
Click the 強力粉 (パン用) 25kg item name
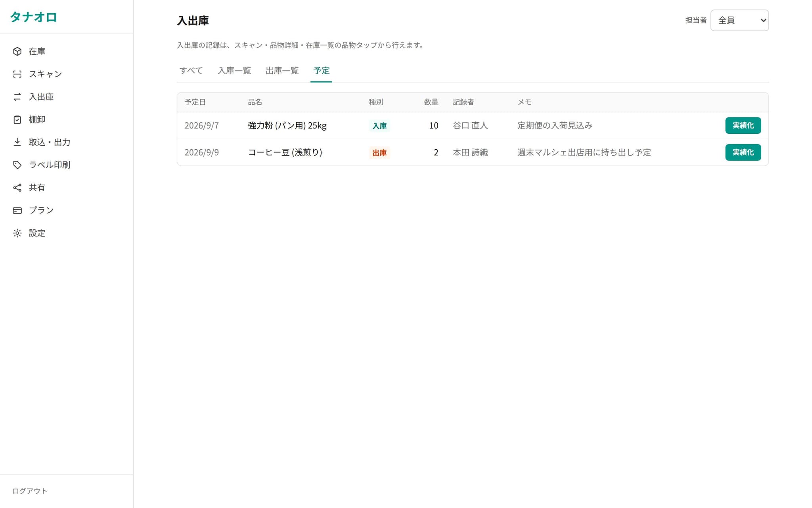point(287,125)
